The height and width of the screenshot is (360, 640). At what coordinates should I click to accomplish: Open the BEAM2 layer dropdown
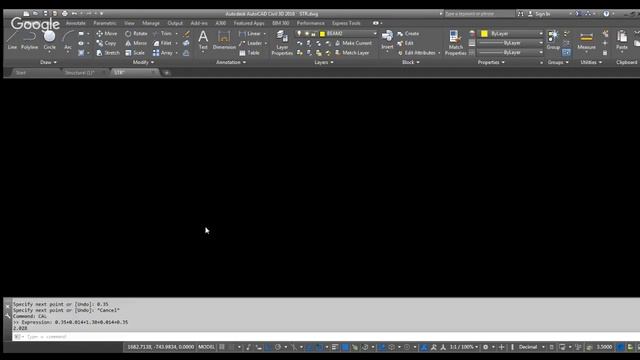coord(375,33)
